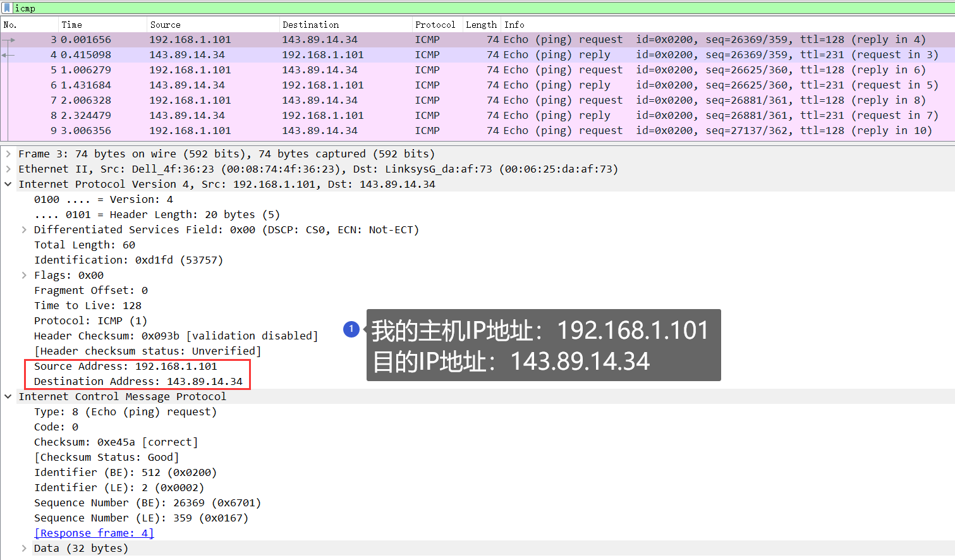Click ICMP protocol cell in packet 9 row
This screenshot has width=955, height=560.
click(427, 131)
